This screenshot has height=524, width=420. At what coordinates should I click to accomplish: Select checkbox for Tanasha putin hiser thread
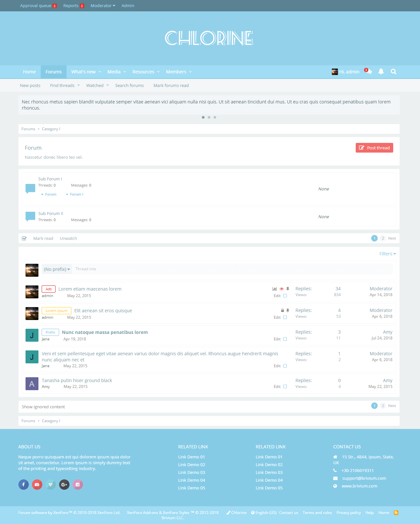point(285,387)
